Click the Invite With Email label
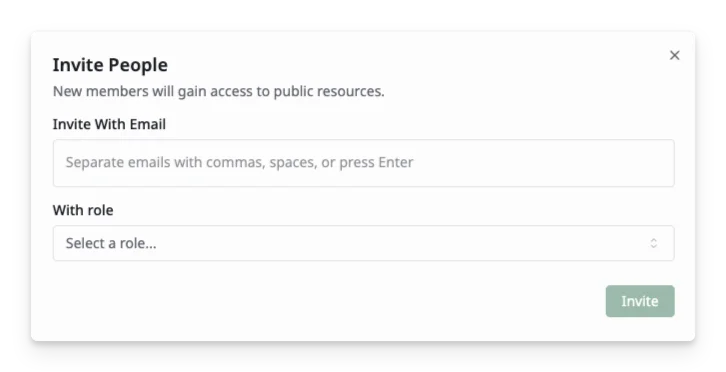726x372 pixels. click(109, 124)
